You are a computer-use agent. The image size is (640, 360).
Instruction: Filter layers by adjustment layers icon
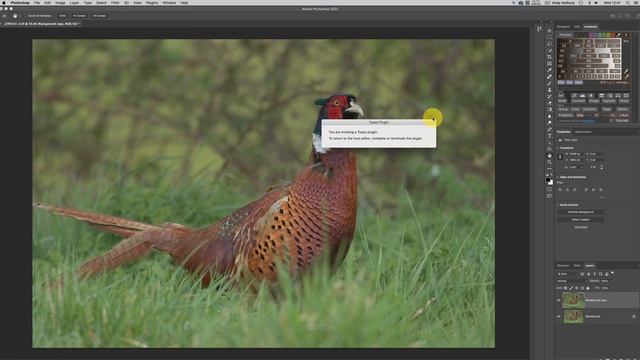[588, 274]
